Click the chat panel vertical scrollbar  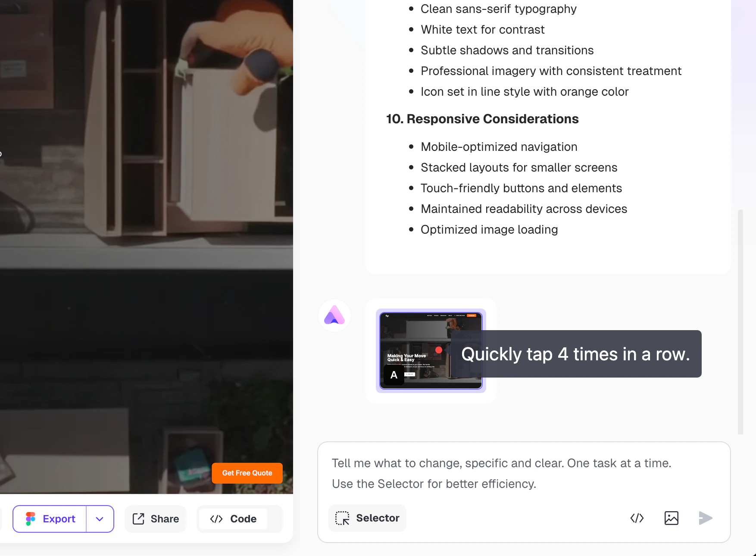740,322
